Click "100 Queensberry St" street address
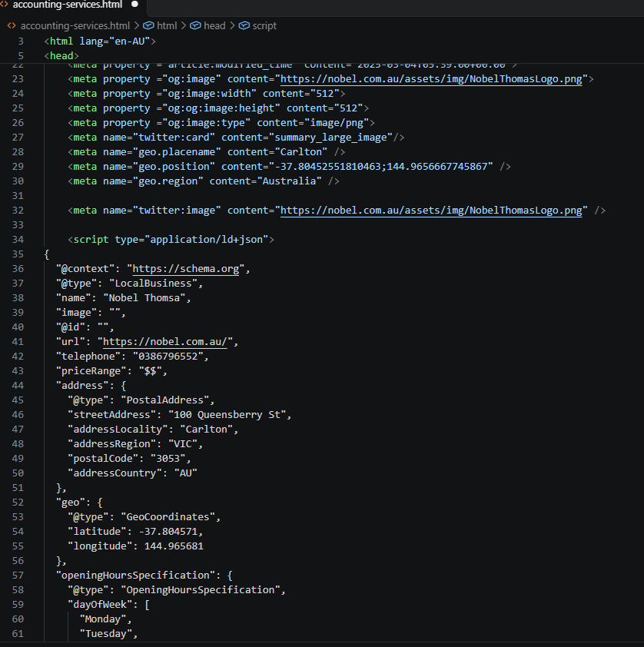 [x=227, y=415]
